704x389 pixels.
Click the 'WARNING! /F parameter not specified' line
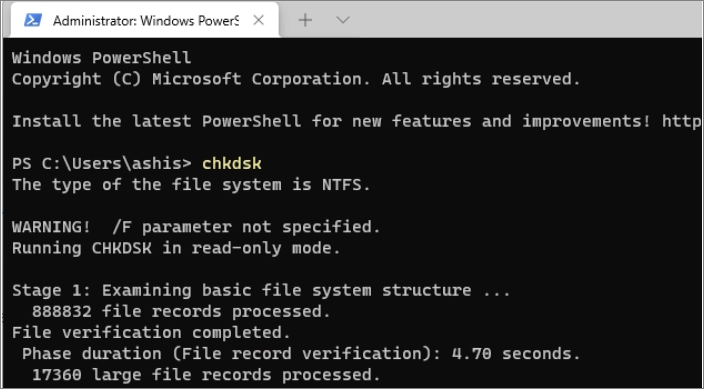(196, 227)
